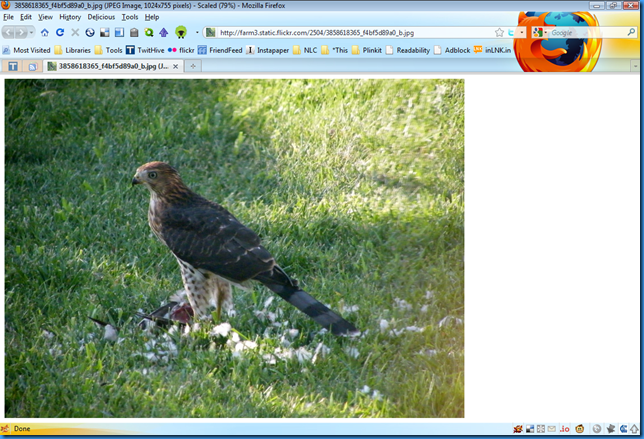This screenshot has width=644, height=439.
Task: Click the inLNK.in bookmark
Action: (492, 50)
